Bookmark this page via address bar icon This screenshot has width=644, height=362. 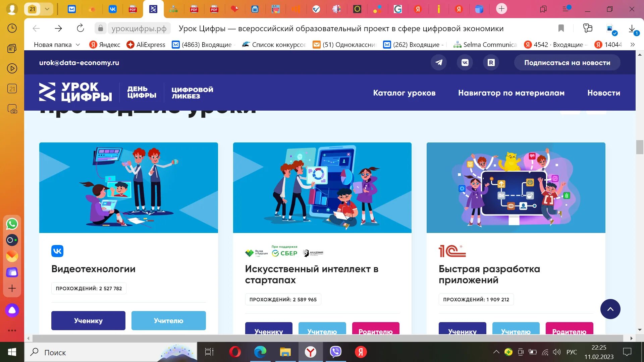561,28
